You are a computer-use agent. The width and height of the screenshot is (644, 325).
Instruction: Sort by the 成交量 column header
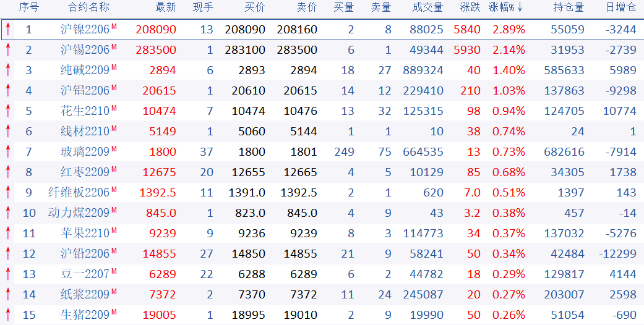coord(427,7)
